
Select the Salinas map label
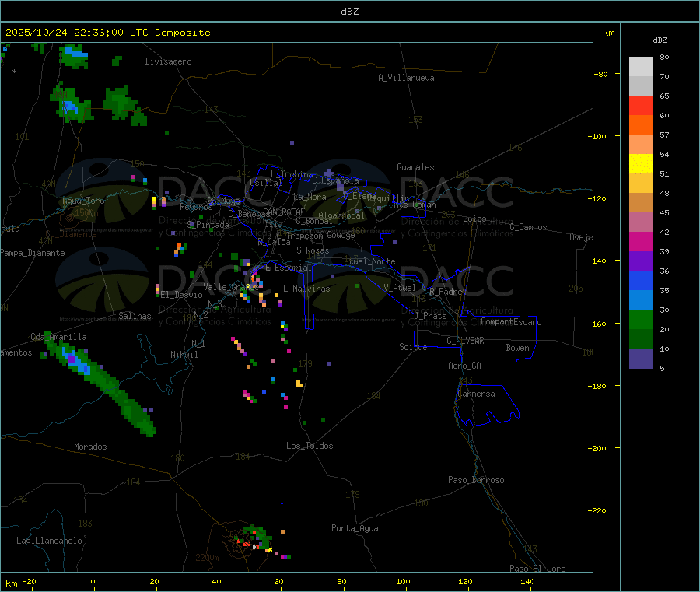click(x=135, y=316)
